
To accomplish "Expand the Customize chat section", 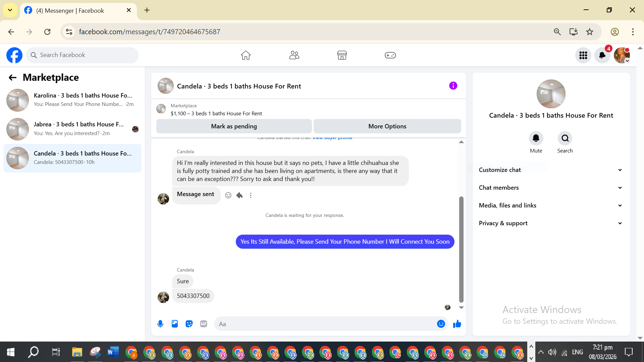I will (551, 170).
